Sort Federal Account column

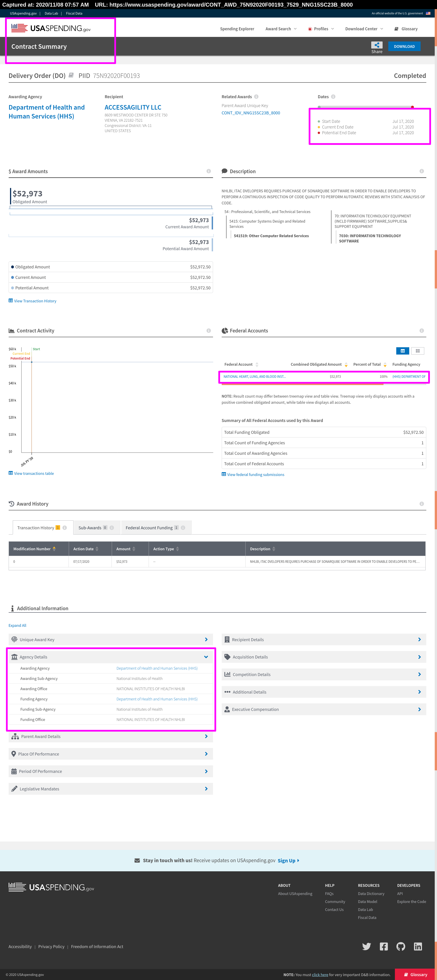coord(257,365)
